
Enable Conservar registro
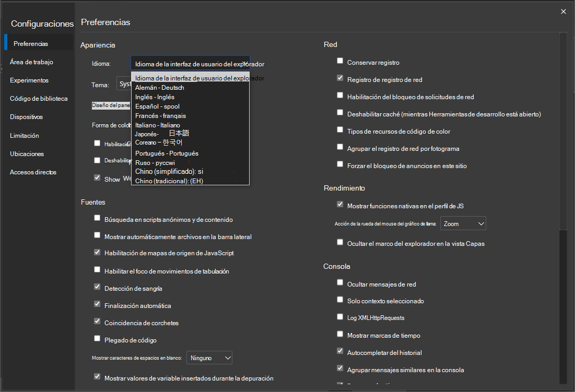pyautogui.click(x=340, y=61)
